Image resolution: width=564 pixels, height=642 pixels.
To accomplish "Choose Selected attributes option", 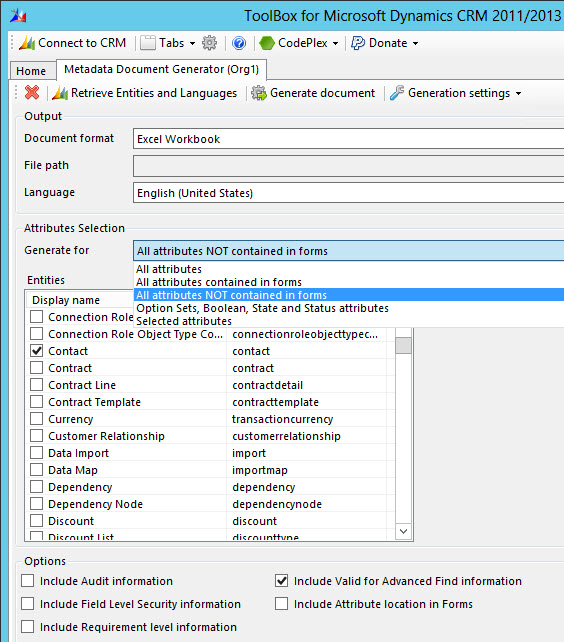I will [x=349, y=321].
